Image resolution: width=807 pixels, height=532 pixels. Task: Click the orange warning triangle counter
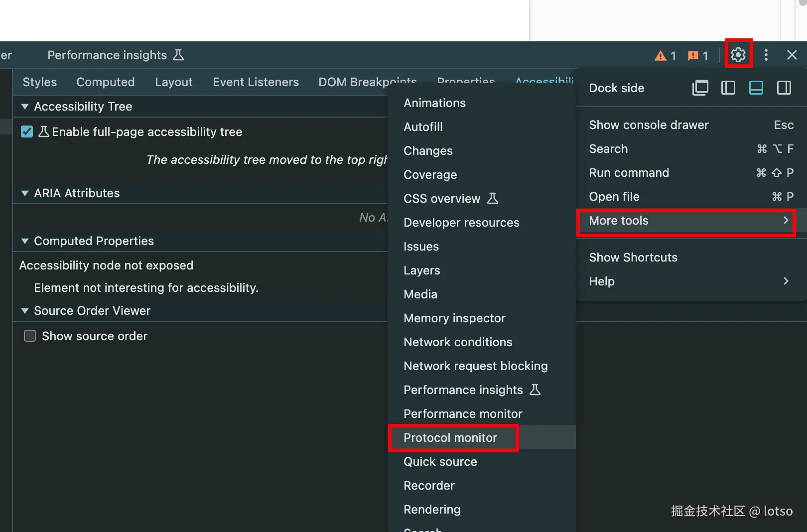pyautogui.click(x=666, y=56)
